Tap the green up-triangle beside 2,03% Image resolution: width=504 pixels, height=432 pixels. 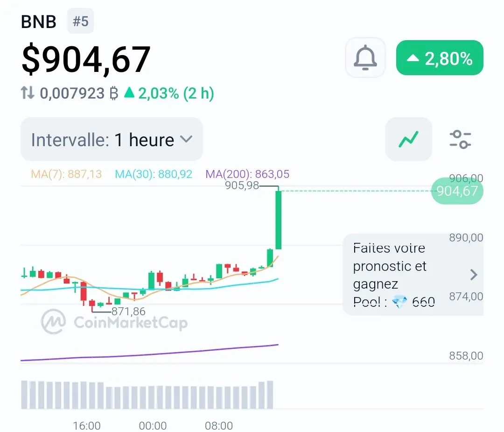click(129, 92)
